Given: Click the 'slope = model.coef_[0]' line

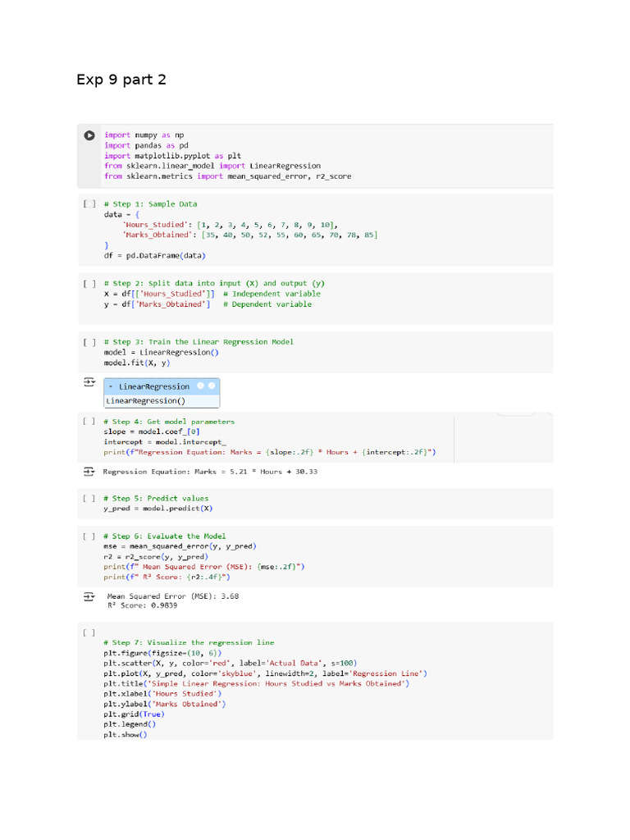Looking at the screenshot, I should [x=152, y=431].
